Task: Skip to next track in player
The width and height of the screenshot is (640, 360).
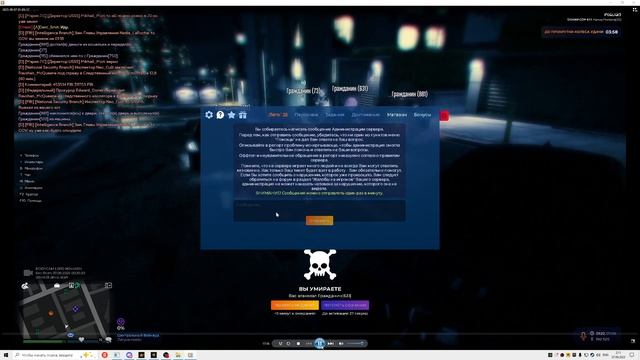Action: point(331,344)
